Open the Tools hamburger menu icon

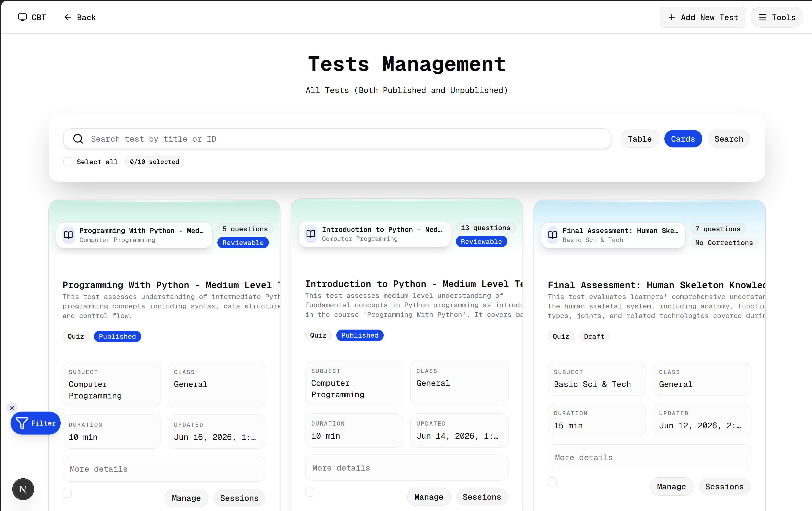pyautogui.click(x=762, y=17)
